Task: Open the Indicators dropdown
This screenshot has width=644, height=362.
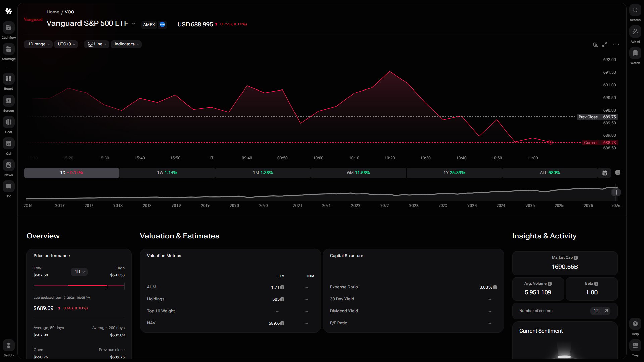Action: [126, 44]
